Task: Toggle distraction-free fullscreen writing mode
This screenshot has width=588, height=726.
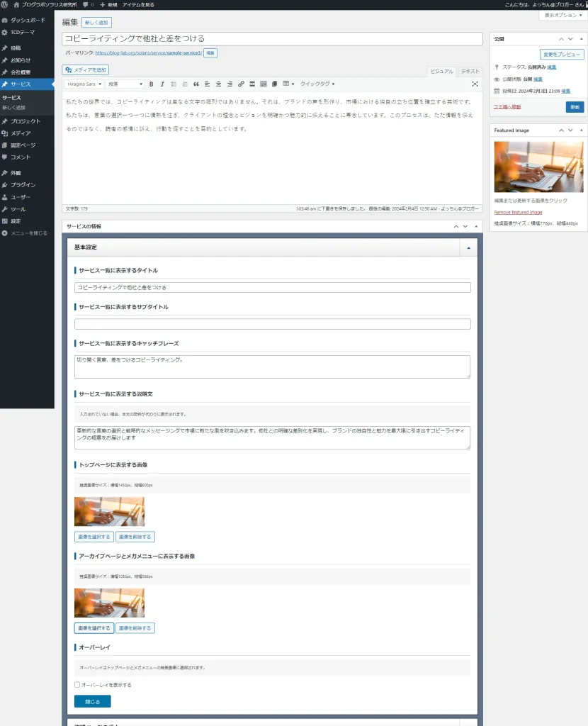Action: pos(475,83)
